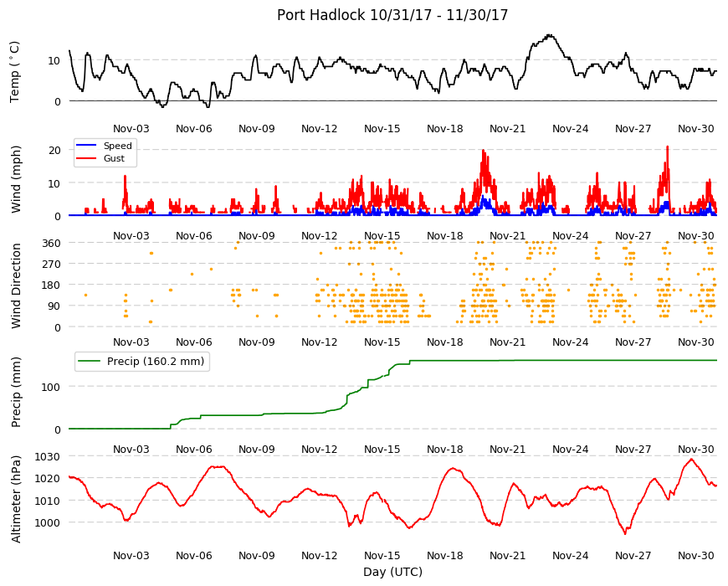This screenshot has width=728, height=586.
Task: Click the Gust legend label
Action: point(114,158)
